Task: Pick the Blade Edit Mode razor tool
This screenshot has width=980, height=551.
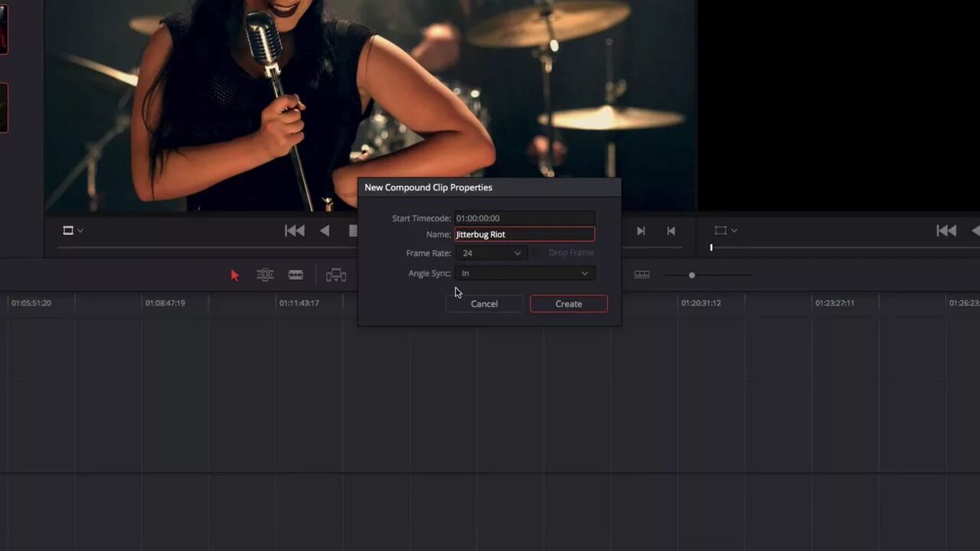Action: 296,275
